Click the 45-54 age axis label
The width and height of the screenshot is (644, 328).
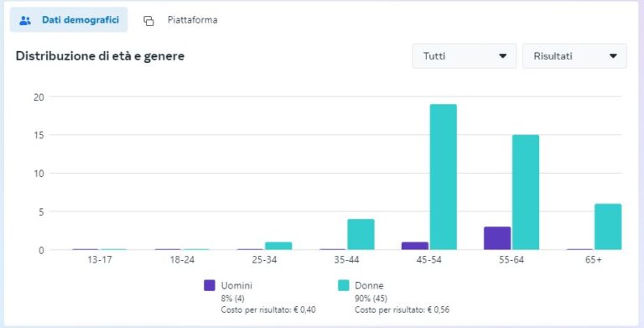click(x=428, y=260)
